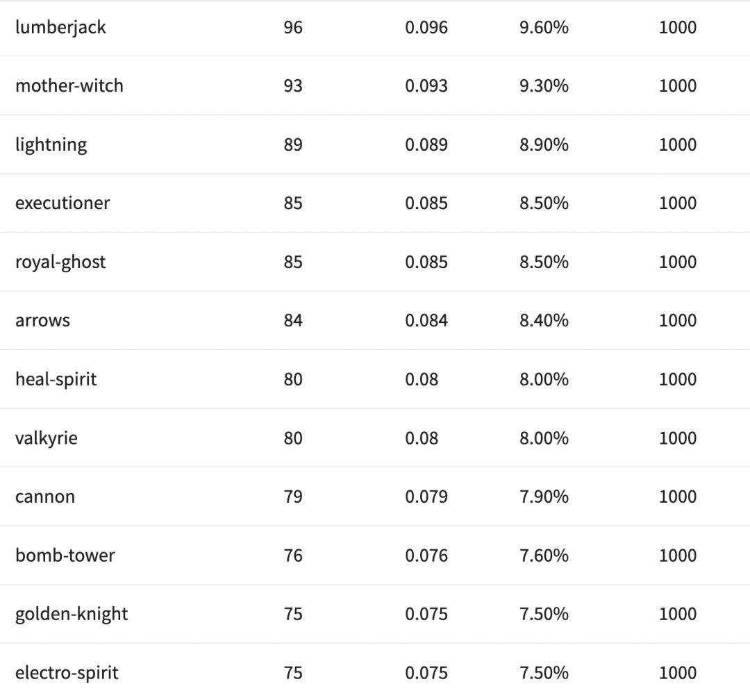This screenshot has height=700, width=750.
Task: Click the 0.079 value for cannon
Action: (x=426, y=497)
